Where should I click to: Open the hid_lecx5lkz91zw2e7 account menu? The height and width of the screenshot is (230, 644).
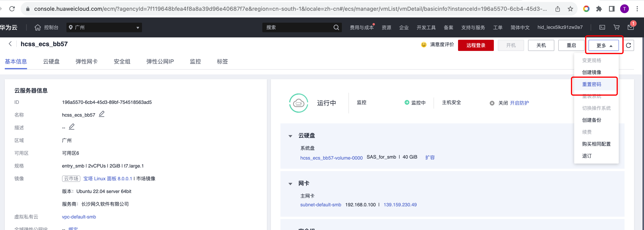point(560,27)
